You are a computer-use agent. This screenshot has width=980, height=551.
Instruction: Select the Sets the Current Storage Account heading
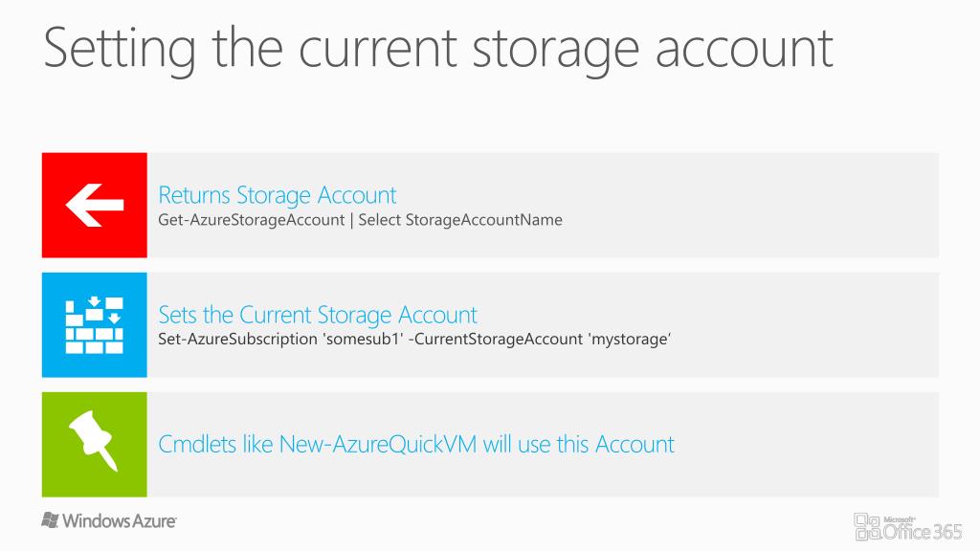(x=318, y=315)
